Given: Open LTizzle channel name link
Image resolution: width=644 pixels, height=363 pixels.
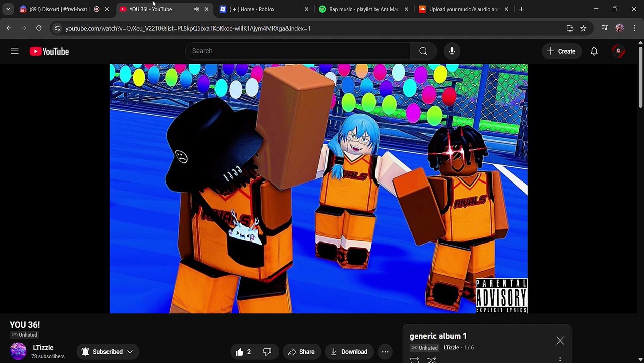Looking at the screenshot, I should (x=43, y=348).
